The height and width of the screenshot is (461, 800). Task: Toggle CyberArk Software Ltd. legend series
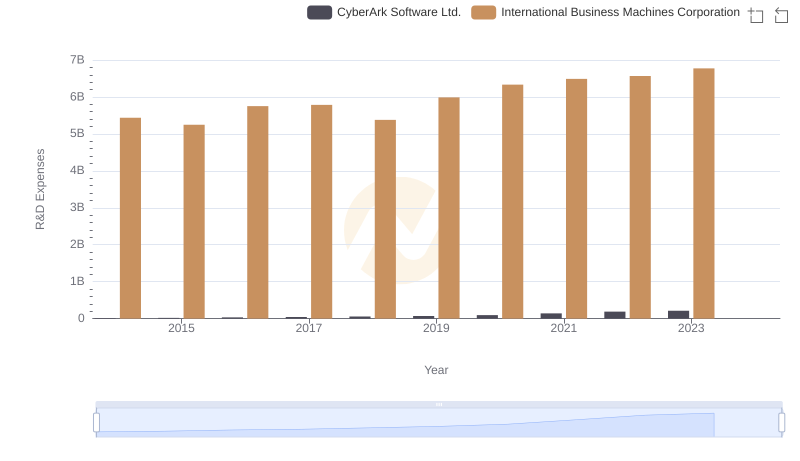click(x=384, y=12)
